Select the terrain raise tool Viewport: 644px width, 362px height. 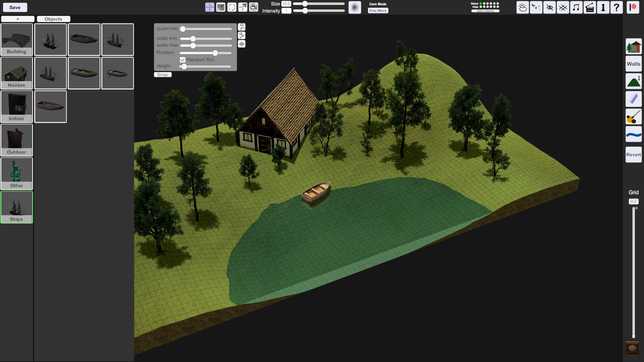point(633,81)
